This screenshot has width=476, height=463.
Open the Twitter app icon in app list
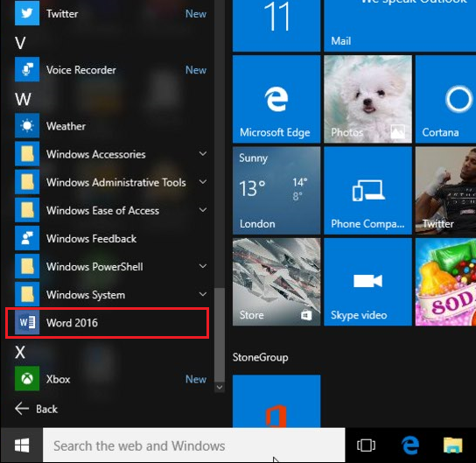coord(27,13)
